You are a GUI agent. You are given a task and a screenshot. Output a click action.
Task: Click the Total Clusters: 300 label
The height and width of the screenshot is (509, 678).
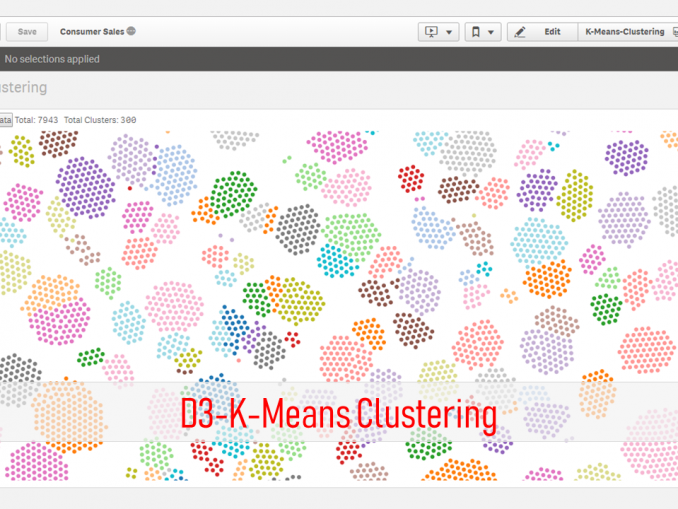pos(100,120)
